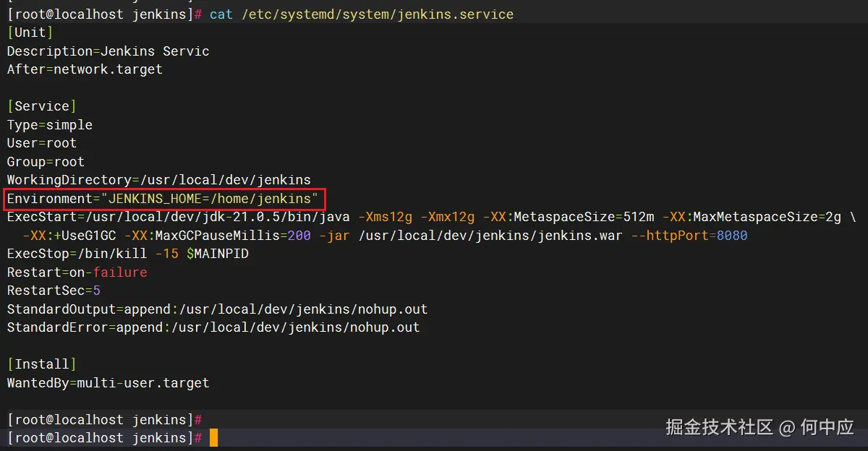Click the After=network.target line
The image size is (868, 451).
coord(85,69)
